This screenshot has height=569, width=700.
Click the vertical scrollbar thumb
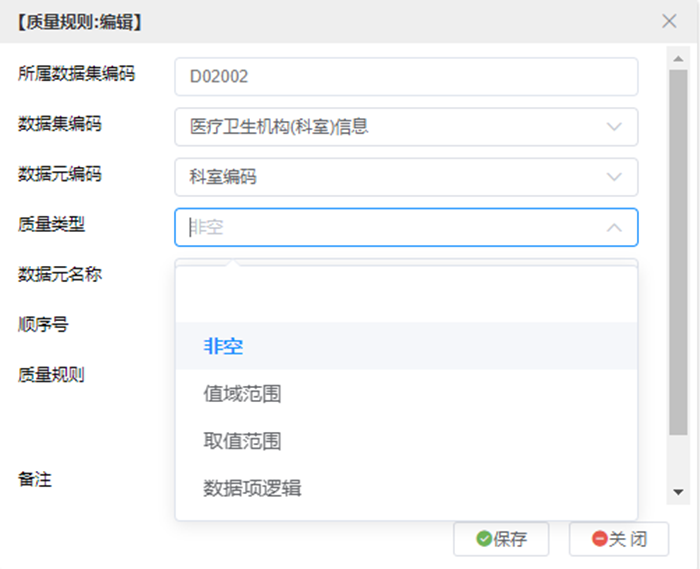(x=678, y=252)
